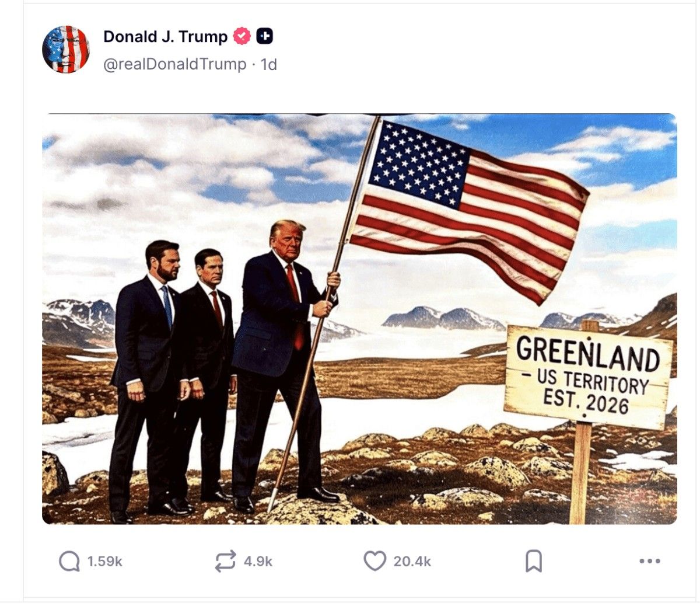The height and width of the screenshot is (606, 700).
Task: Open Donald J. Trump profile name link
Action: [x=165, y=36]
